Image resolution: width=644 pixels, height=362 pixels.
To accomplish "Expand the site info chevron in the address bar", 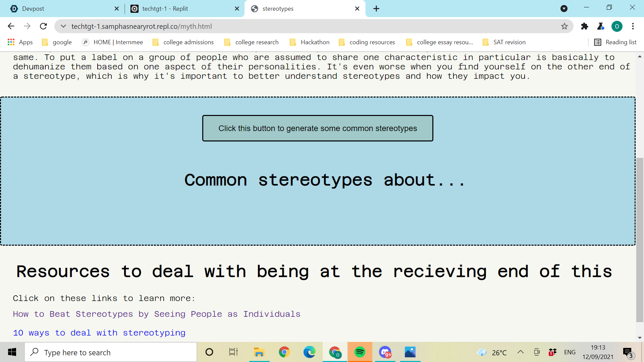I will (63, 26).
